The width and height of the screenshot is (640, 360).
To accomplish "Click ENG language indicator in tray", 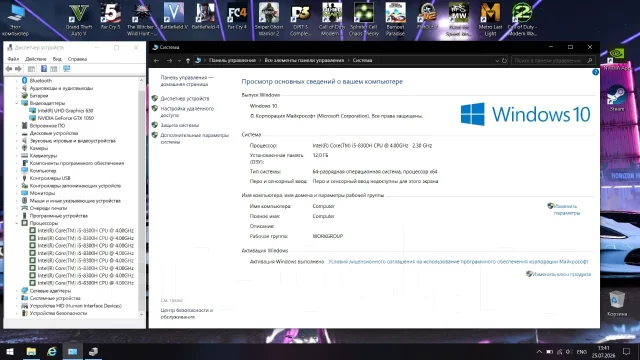I will pyautogui.click(x=582, y=352).
